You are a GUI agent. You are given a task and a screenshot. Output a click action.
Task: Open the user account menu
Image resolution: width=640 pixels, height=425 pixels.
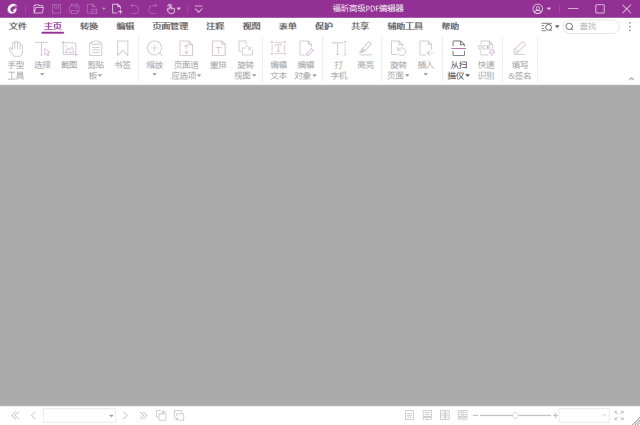(541, 9)
